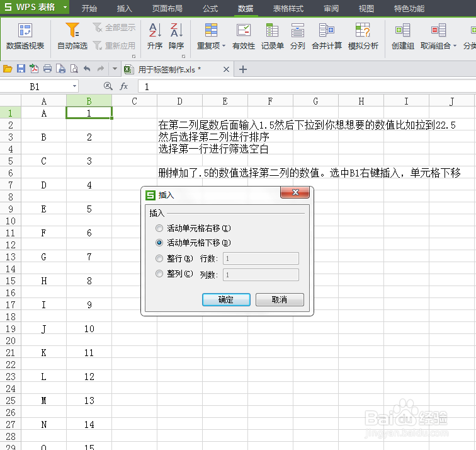This screenshot has width=476, height=450.
Task: Click Ungroup (取消组合) icon
Action: (438, 30)
